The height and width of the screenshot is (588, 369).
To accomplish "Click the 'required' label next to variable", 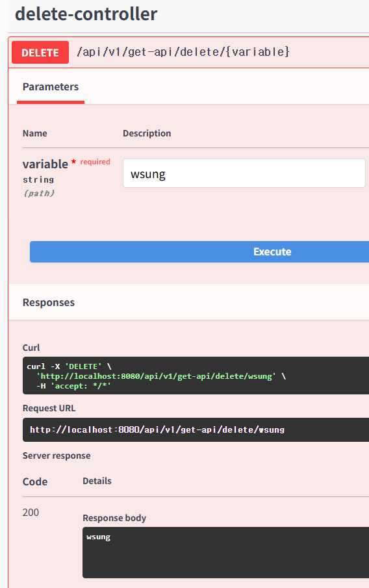I will [95, 162].
